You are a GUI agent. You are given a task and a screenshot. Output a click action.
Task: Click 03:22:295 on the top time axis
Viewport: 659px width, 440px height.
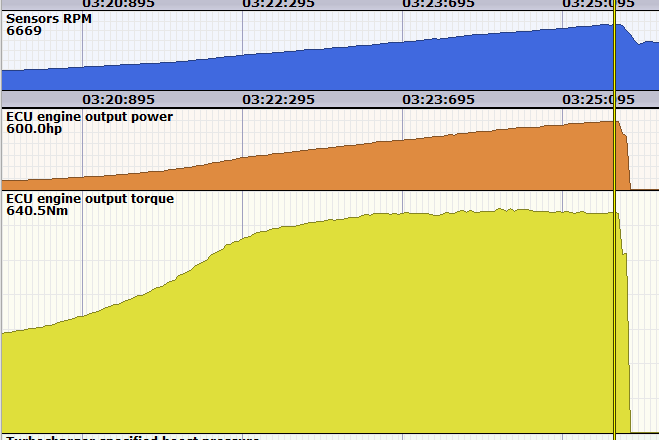click(x=278, y=4)
